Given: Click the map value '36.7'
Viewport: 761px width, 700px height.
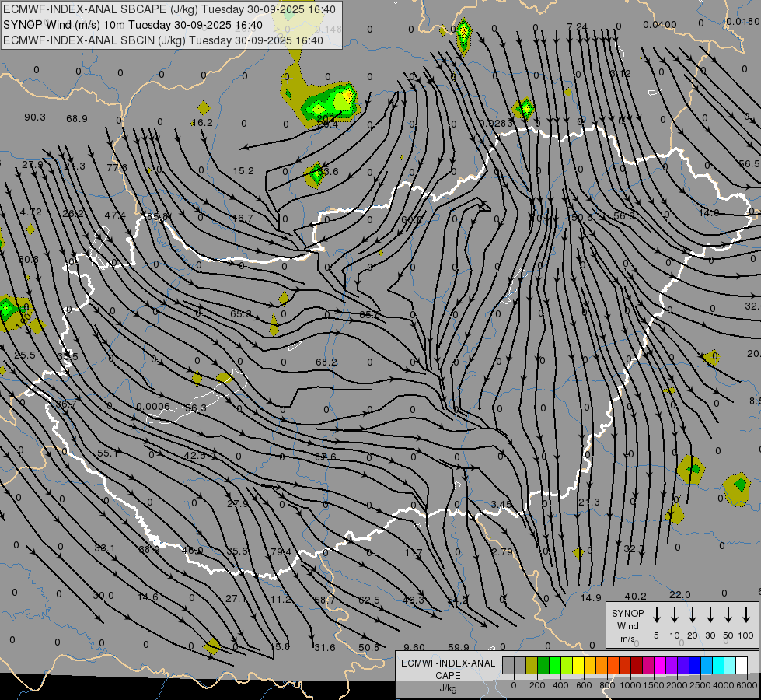Looking at the screenshot, I should pyautogui.click(x=66, y=404).
